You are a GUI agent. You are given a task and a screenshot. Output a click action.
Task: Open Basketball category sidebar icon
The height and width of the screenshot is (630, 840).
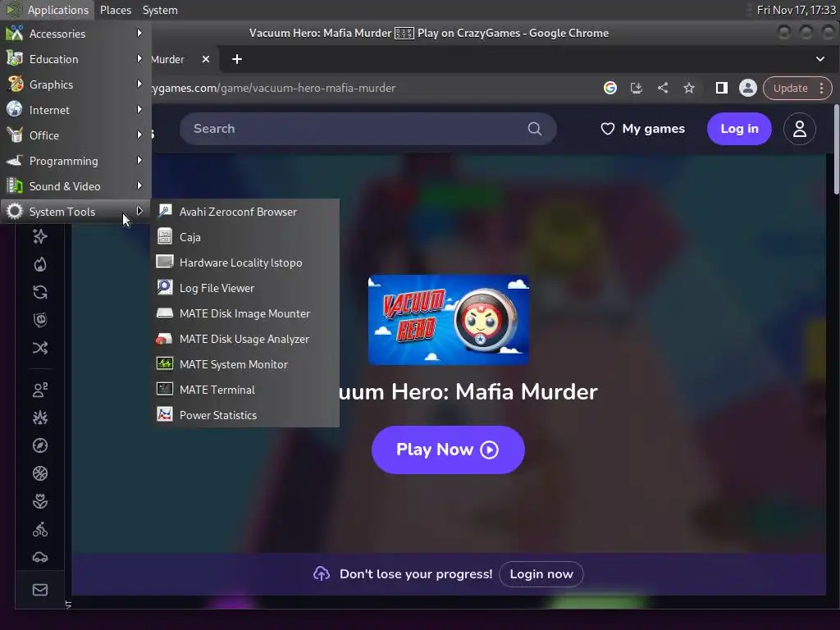(x=40, y=473)
